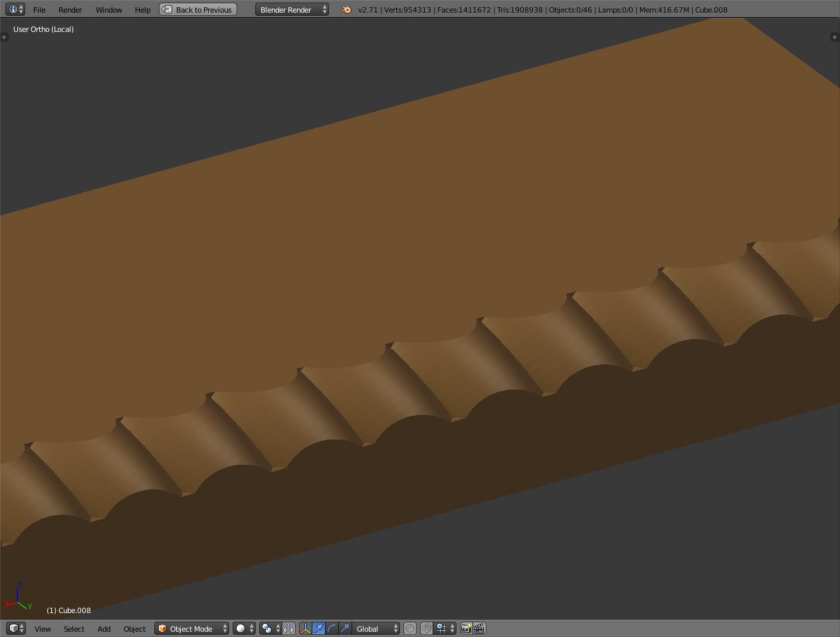The image size is (840, 637).
Task: Click the Back to Previous button
Action: [x=198, y=9]
